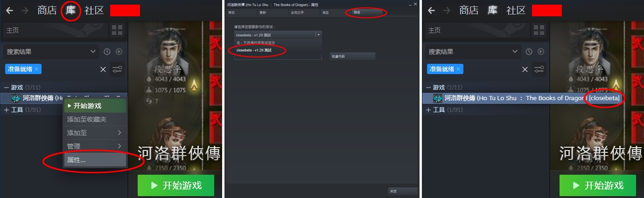The height and width of the screenshot is (198, 644).
Task: Clear search with X icon beside context-menu library filter
Action: (x=103, y=69)
